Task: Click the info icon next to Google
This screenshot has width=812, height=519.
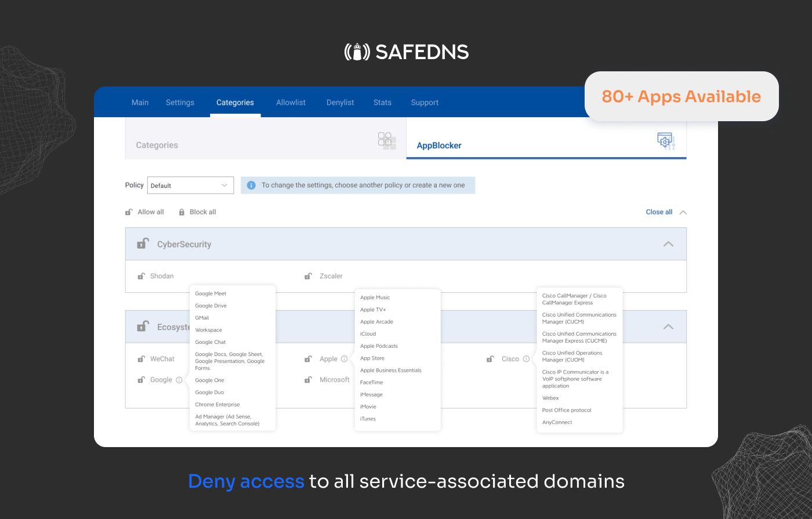Action: (179, 379)
